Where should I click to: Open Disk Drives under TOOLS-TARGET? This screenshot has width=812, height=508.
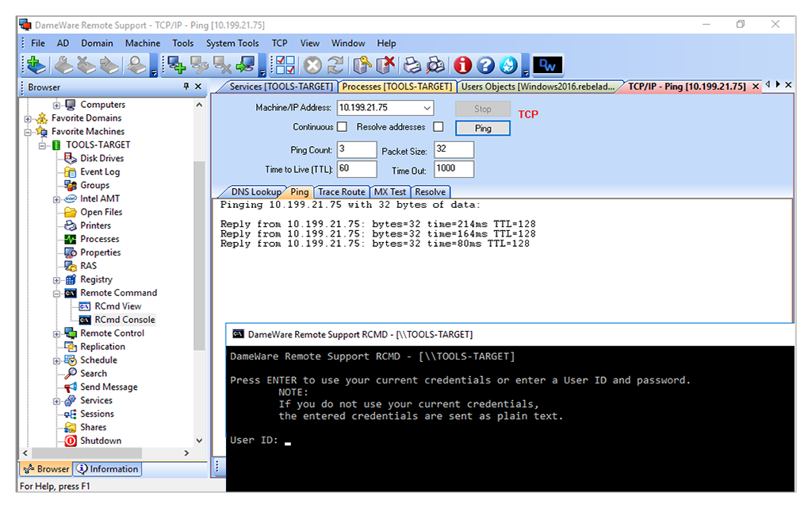click(101, 158)
